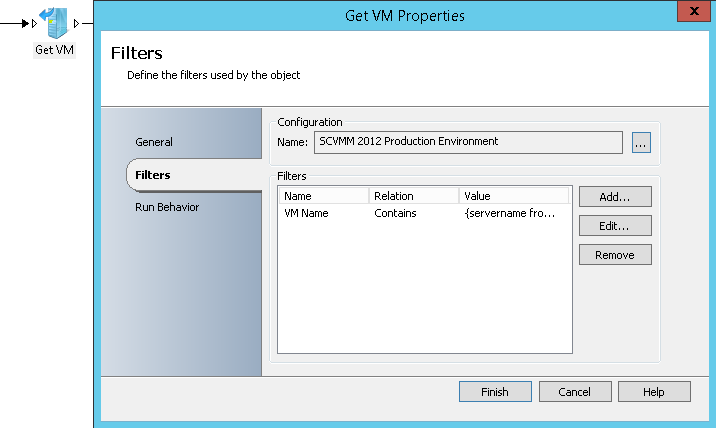The height and width of the screenshot is (428, 716).
Task: Click the Edit... filter button
Action: (x=615, y=226)
